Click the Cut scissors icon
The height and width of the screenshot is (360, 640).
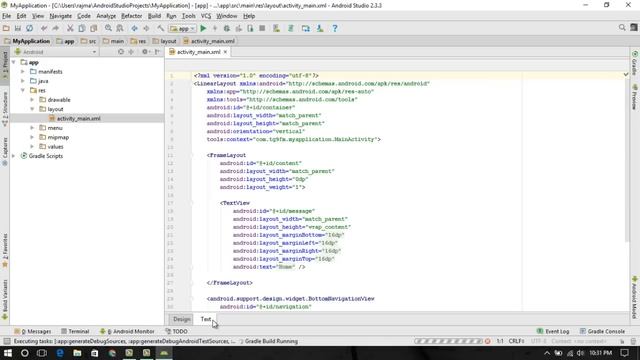(x=70, y=28)
